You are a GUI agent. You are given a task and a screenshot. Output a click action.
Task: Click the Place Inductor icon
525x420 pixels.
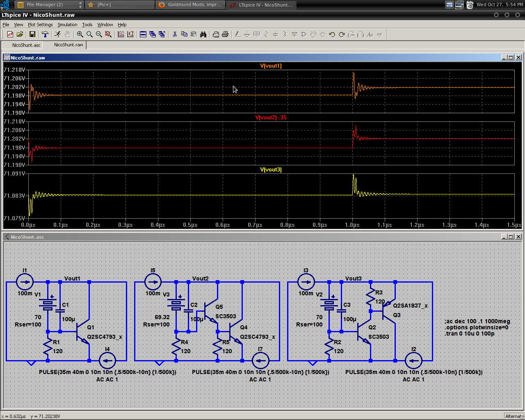click(x=285, y=34)
